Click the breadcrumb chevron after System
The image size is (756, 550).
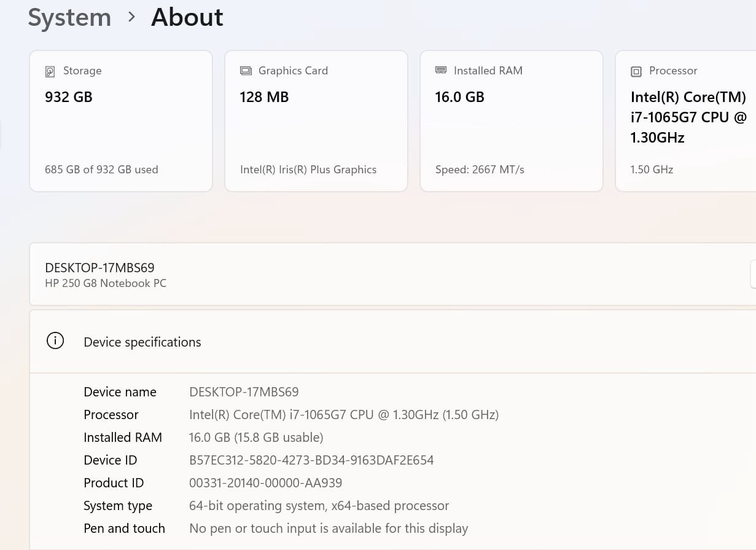pyautogui.click(x=131, y=17)
